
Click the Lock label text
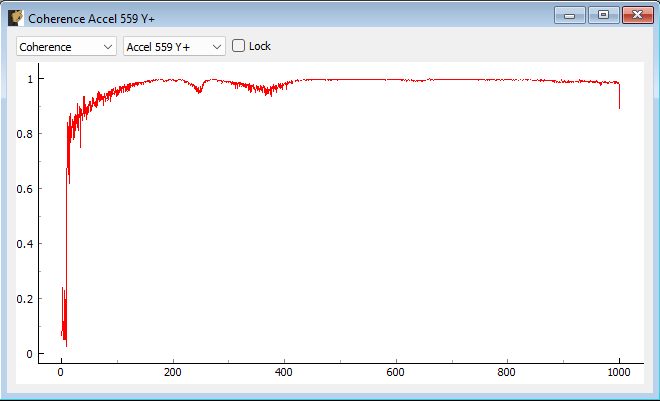260,46
